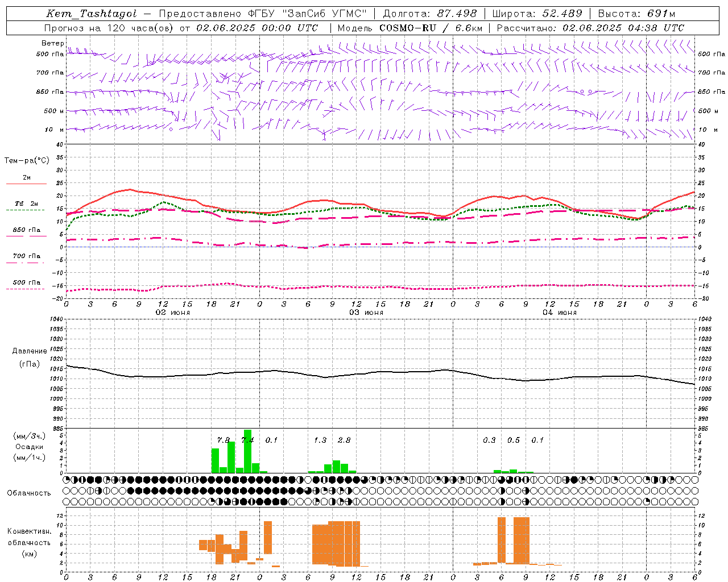
Task: Click the 0.5 precipitation value
Action: 514,440
